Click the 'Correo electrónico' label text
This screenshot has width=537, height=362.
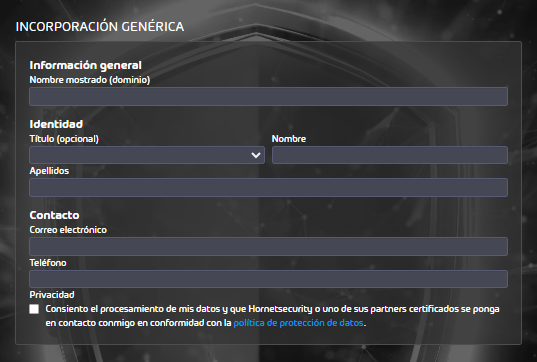[68, 229]
